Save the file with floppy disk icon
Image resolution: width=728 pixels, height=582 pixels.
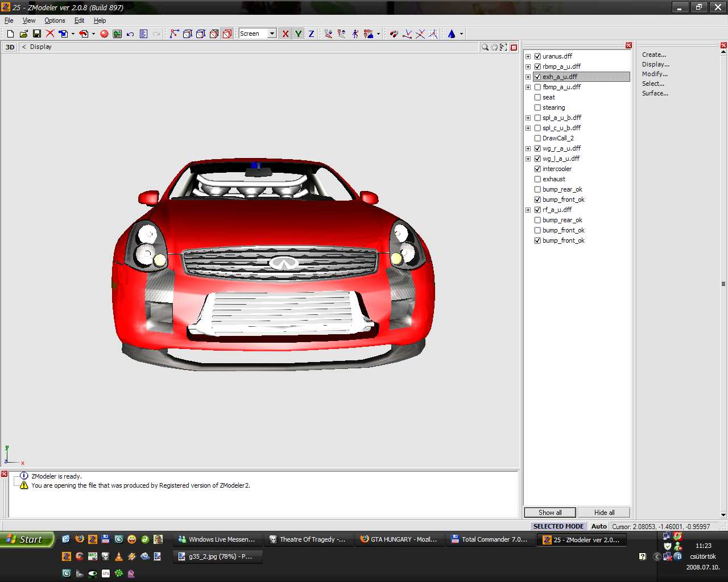click(x=36, y=34)
